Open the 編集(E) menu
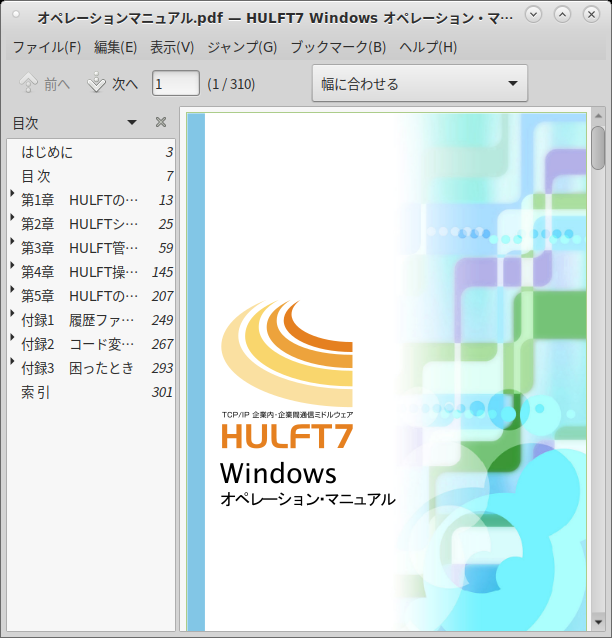This screenshot has width=612, height=638. tap(116, 47)
